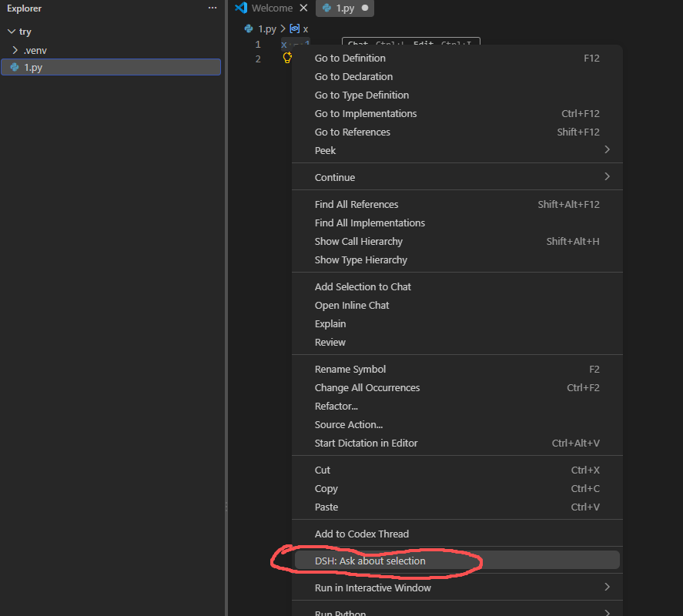683x616 pixels.
Task: Open Run in Interactive Window submenu
Action: [x=457, y=588]
